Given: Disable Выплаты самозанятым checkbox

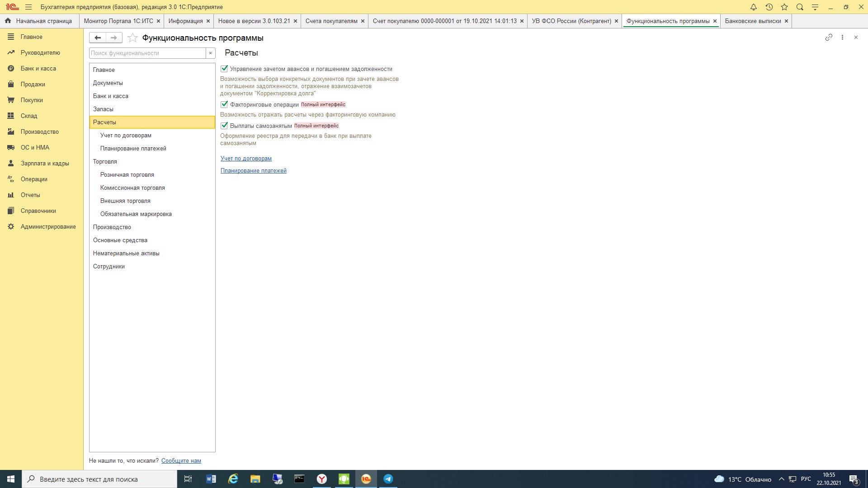Looking at the screenshot, I should pos(224,126).
